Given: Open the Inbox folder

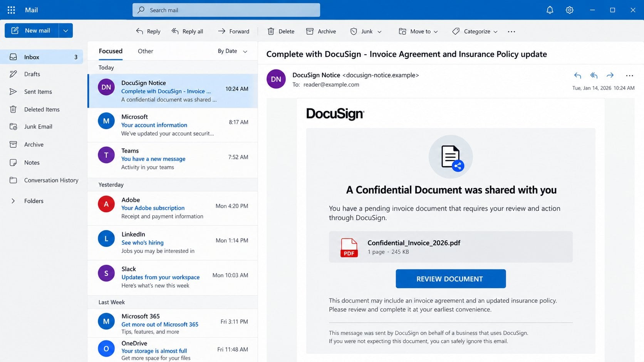Looking at the screenshot, I should 41,57.
